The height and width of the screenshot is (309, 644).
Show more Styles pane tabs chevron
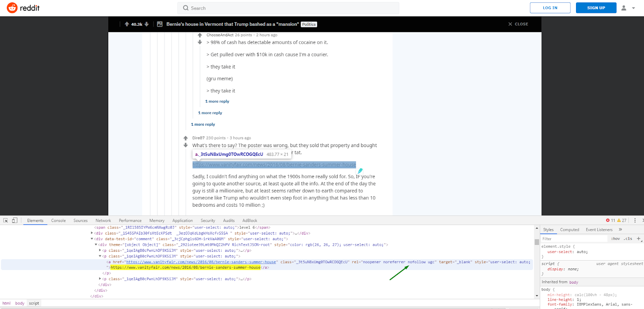(620, 230)
